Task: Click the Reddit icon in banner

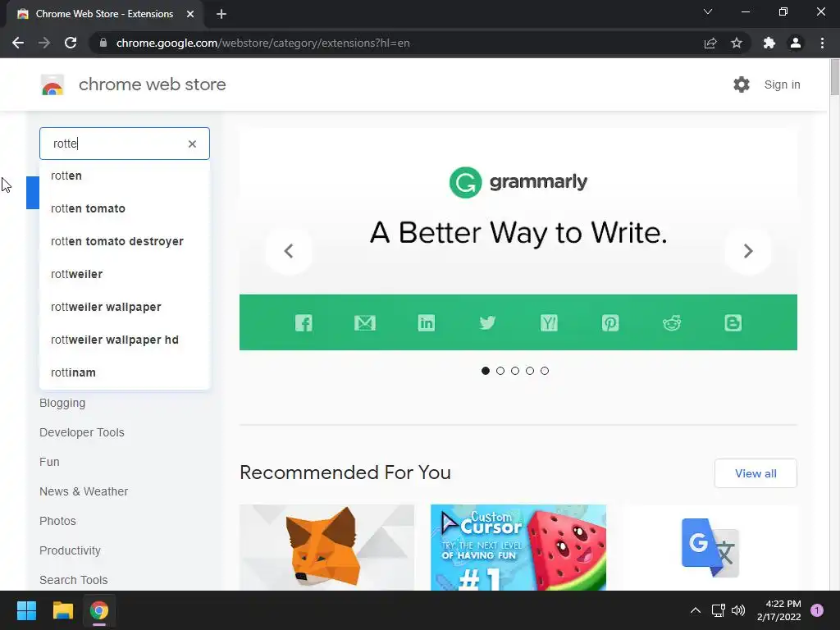Action: click(672, 322)
